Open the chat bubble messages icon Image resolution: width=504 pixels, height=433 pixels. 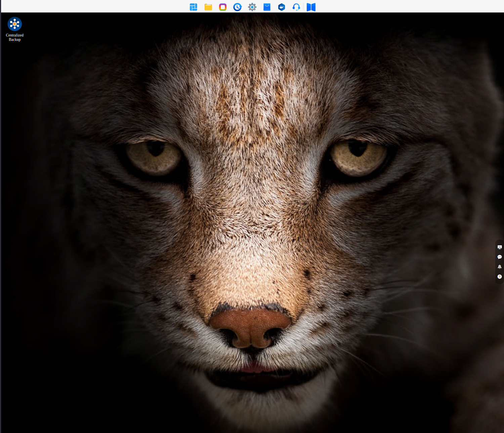tap(500, 257)
